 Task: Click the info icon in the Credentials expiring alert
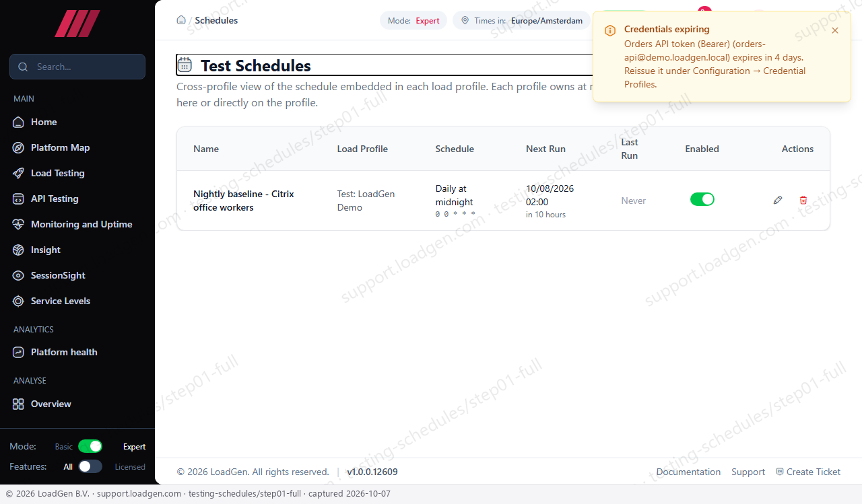coord(610,30)
